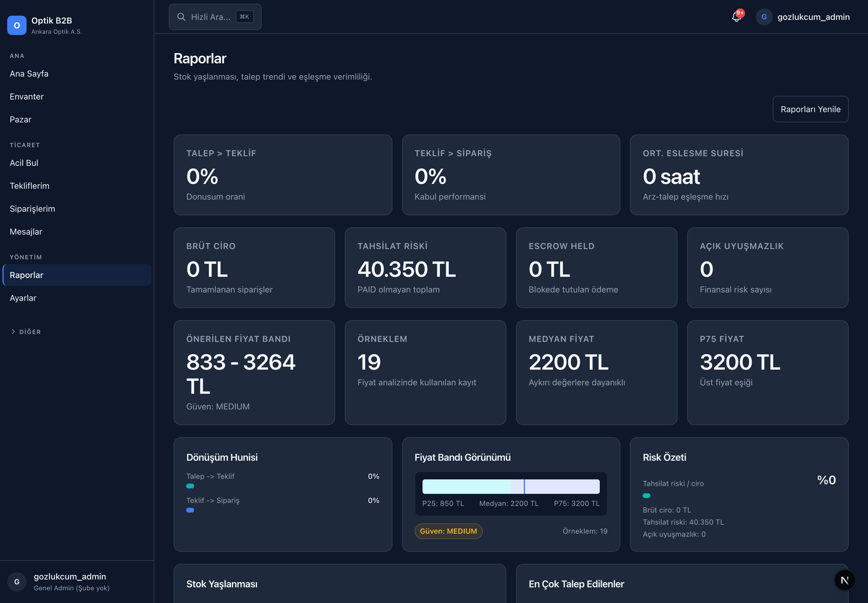Viewport: 868px width, 603px height.
Task: Click the ESCROW HELD card
Action: click(x=596, y=268)
